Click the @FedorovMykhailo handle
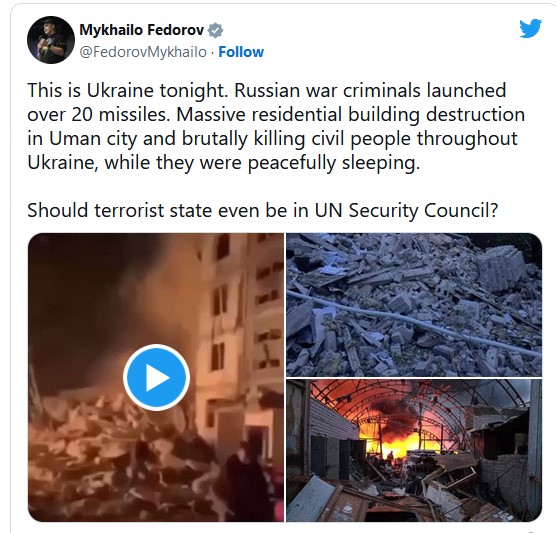Screen dimensions: 556x533 143,52
